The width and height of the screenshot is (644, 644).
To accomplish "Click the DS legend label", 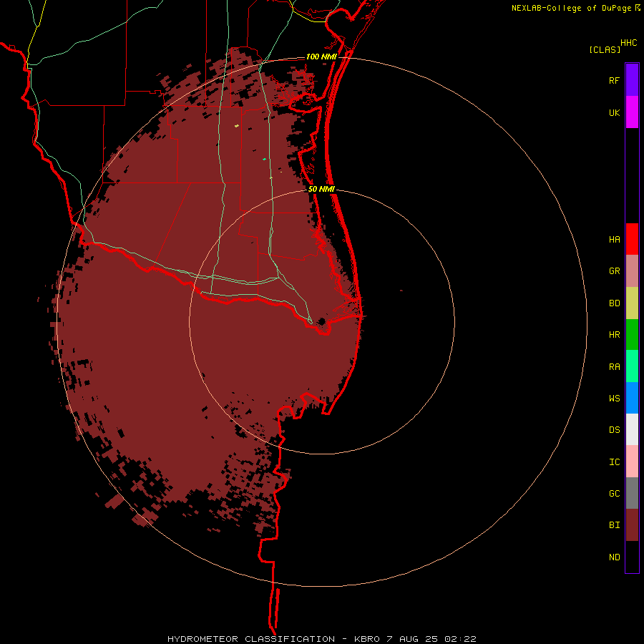I will 614,429.
